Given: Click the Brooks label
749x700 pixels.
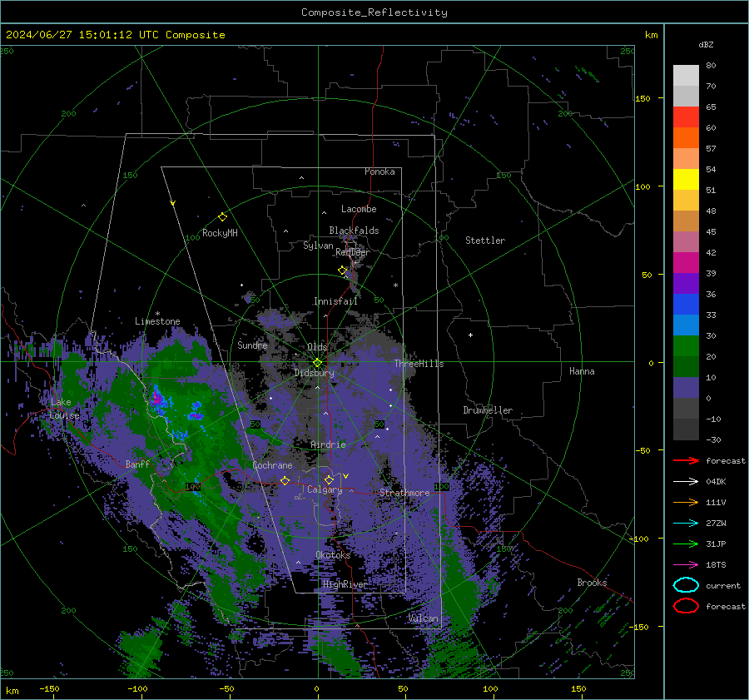Looking at the screenshot, I should pos(592,583).
